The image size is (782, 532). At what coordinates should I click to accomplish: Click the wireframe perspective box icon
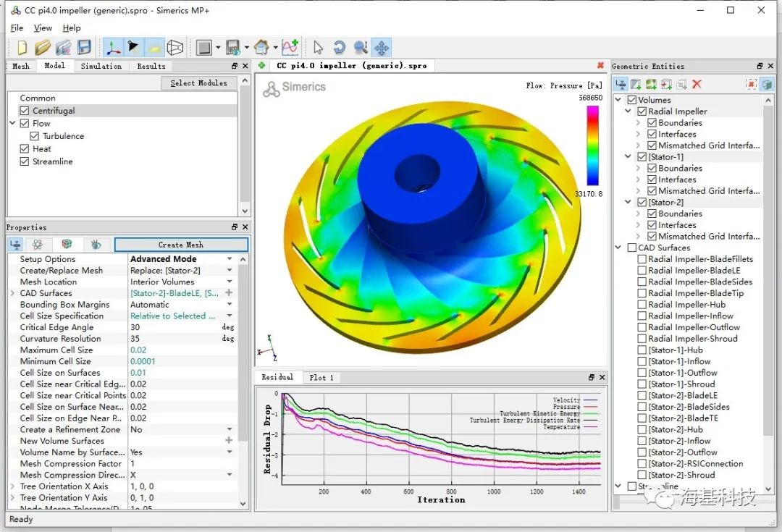pos(175,48)
